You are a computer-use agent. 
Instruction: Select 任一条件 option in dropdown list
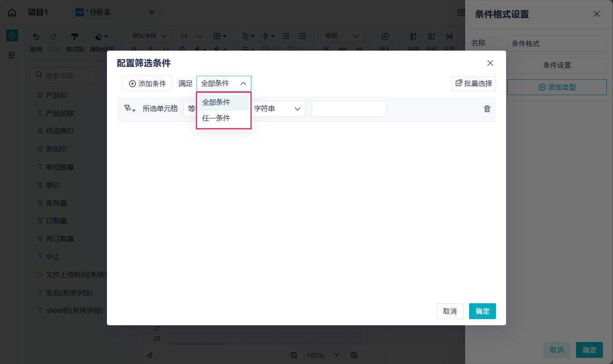tap(224, 118)
